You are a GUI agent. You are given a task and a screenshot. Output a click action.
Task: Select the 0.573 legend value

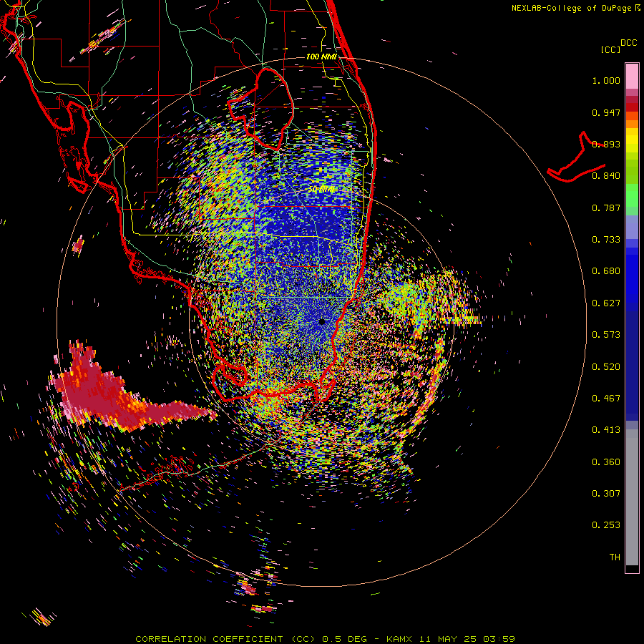(606, 335)
